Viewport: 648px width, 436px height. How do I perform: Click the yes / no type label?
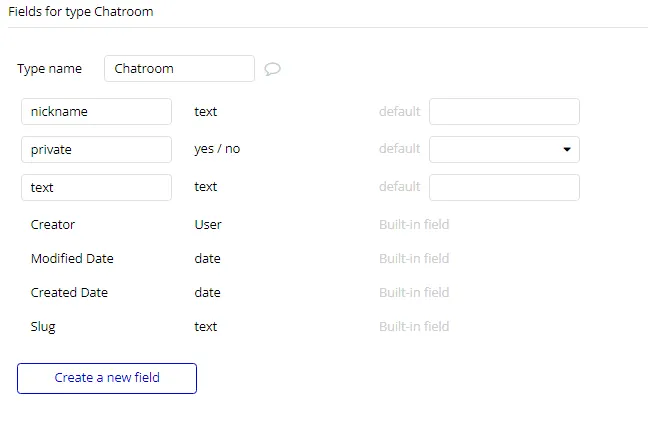(x=217, y=149)
